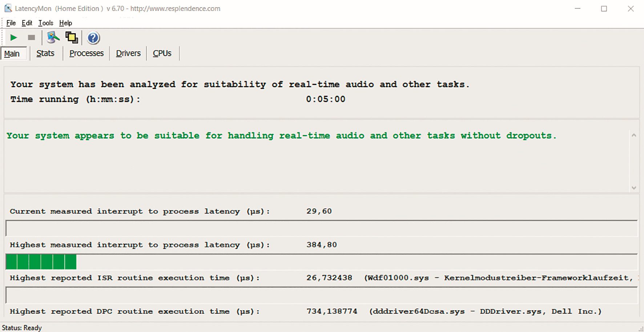Open the Edit menu
Image resolution: width=644 pixels, height=332 pixels.
pyautogui.click(x=27, y=23)
